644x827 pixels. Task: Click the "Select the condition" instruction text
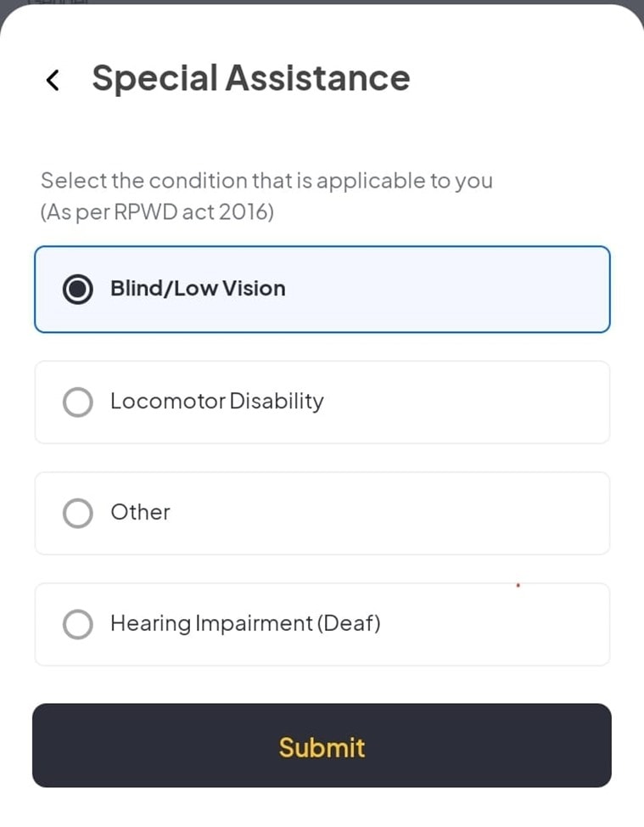266,181
